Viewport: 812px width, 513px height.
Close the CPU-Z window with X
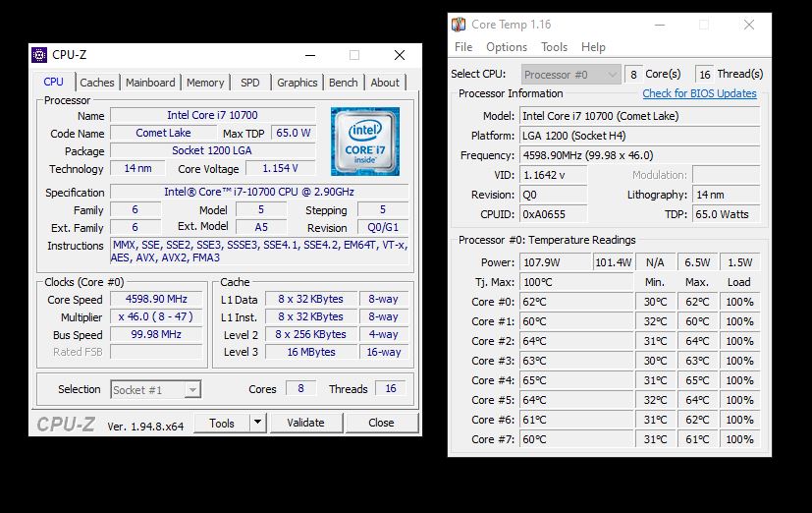click(399, 55)
